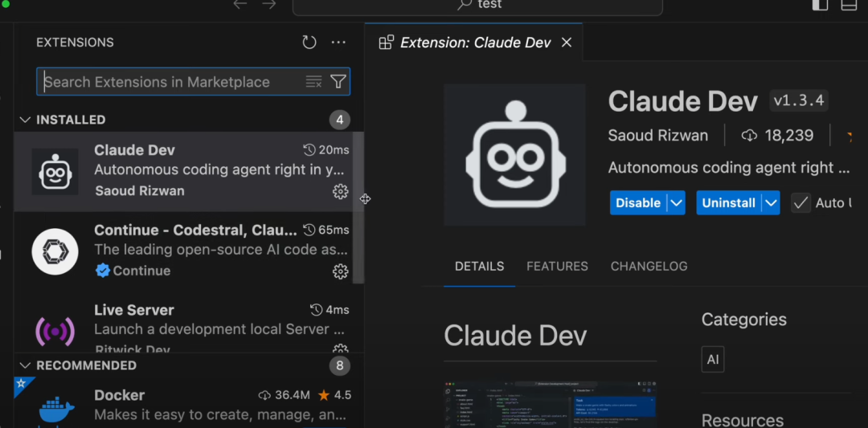Click the Continue publisher name

(141, 271)
